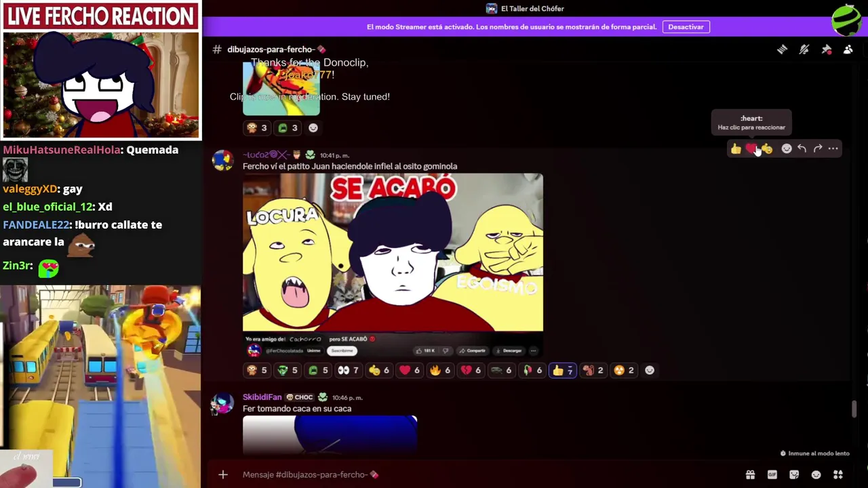This screenshot has height=488, width=868.
Task: Toggle the selected thumbs up reaction with 7
Action: pos(563,370)
